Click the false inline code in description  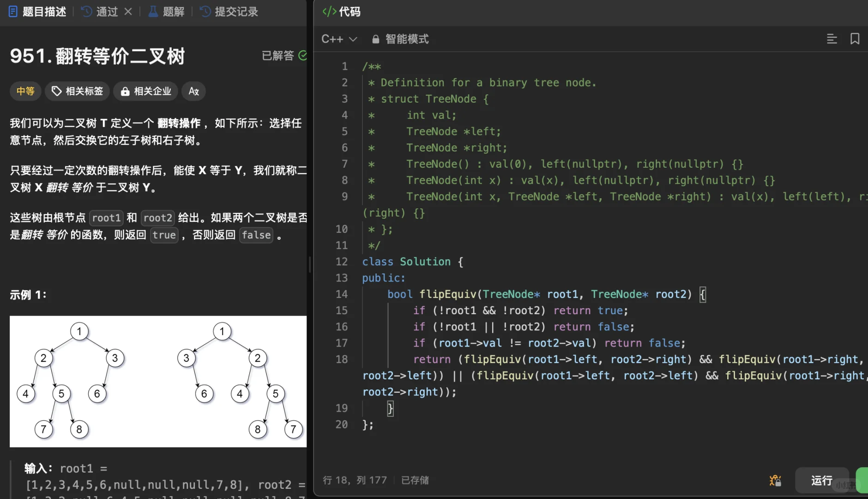(x=256, y=235)
